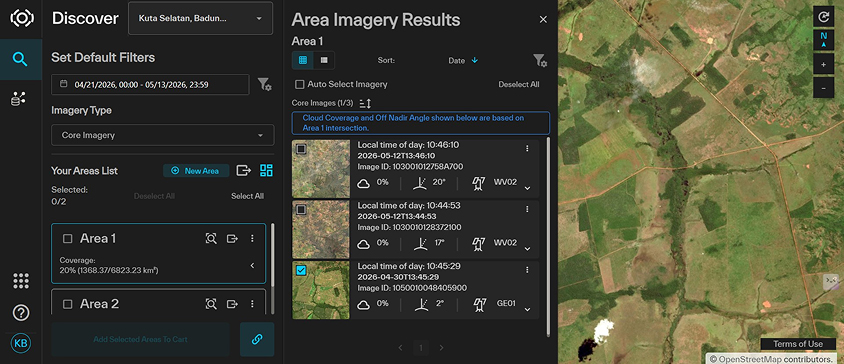Toggle the Date sort direction arrow

(x=475, y=60)
